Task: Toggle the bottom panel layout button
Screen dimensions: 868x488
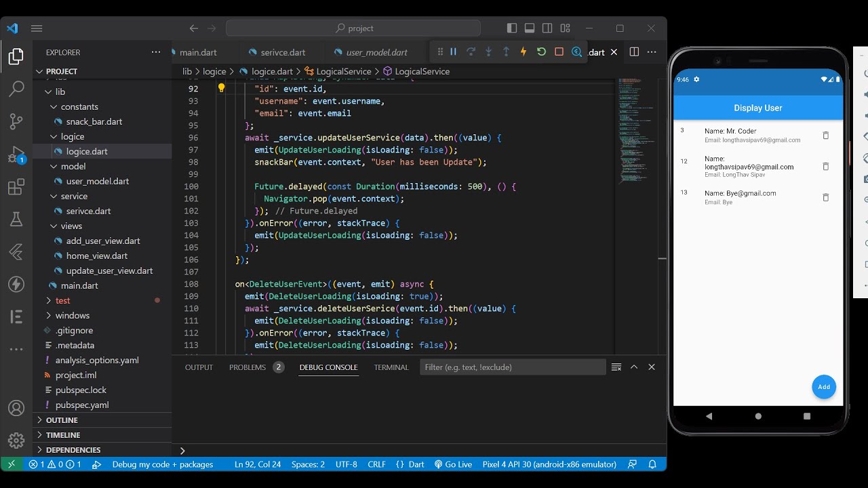Action: point(530,28)
